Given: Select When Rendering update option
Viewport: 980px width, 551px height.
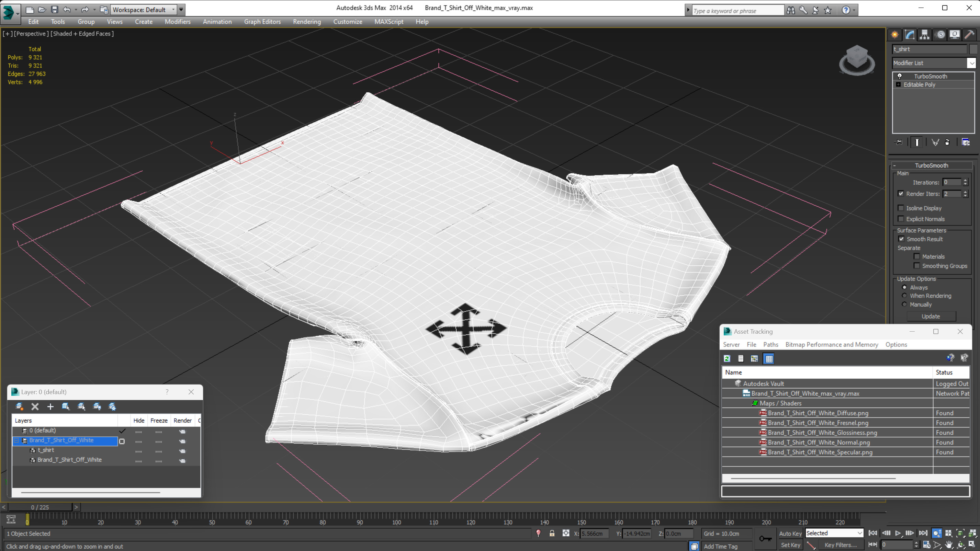Looking at the screenshot, I should coord(904,296).
